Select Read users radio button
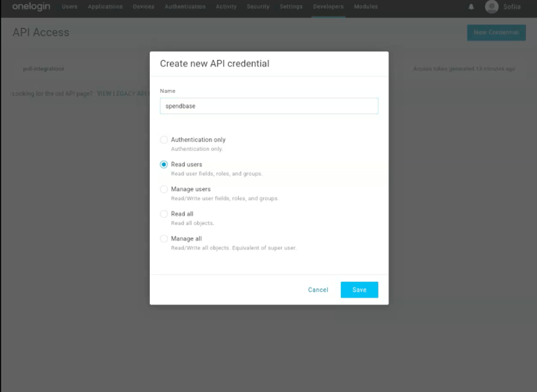The width and height of the screenshot is (537, 392). (164, 165)
